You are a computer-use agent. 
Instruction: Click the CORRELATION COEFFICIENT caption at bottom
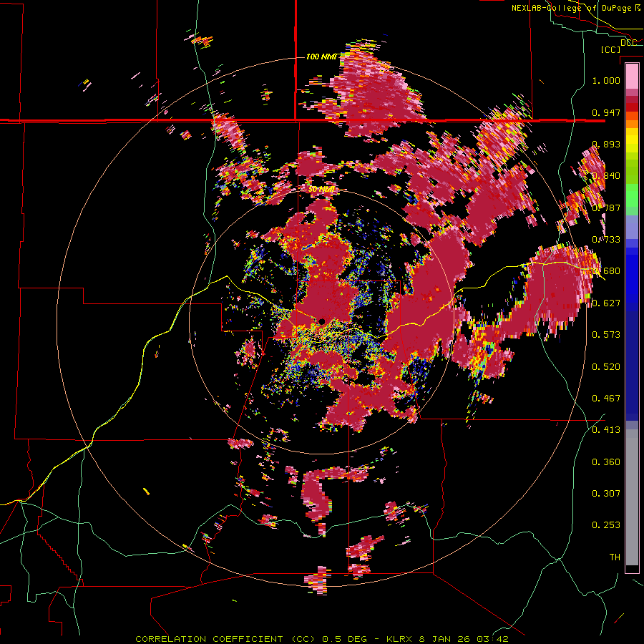coord(322,639)
